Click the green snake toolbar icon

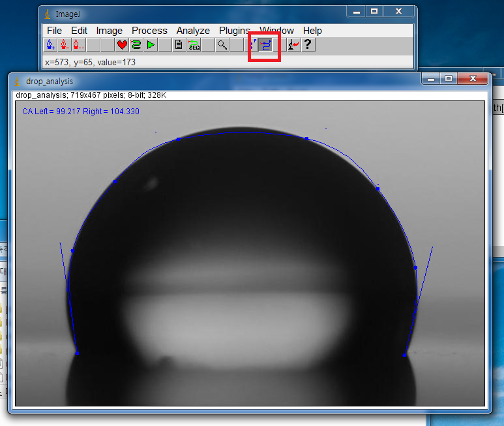point(136,45)
